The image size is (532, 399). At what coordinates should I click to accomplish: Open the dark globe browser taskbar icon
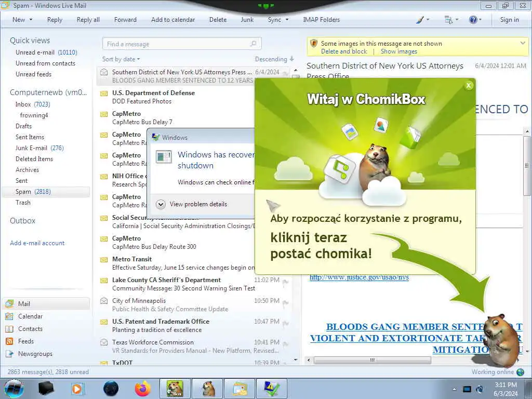[x=111, y=389]
